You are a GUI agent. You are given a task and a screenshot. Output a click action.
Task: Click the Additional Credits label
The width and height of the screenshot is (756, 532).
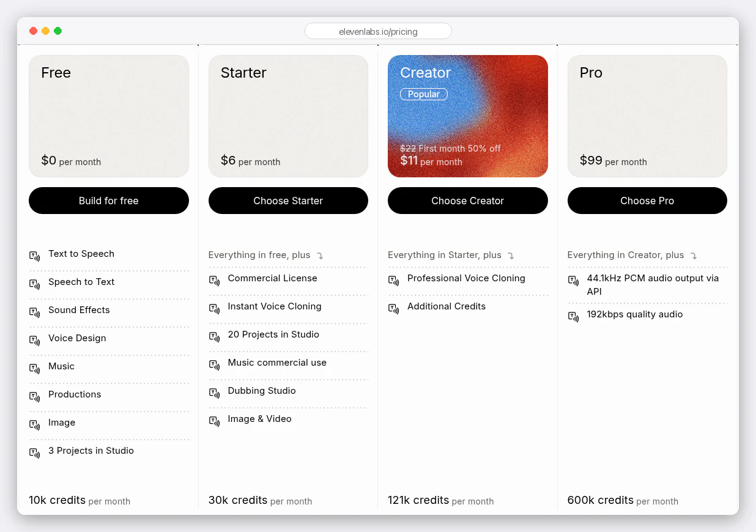[447, 306]
